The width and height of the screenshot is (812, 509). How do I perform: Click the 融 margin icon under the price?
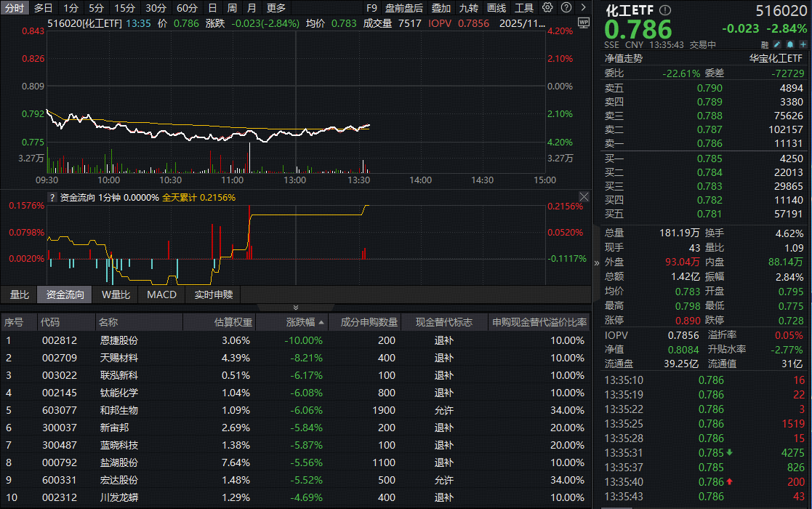point(765,44)
